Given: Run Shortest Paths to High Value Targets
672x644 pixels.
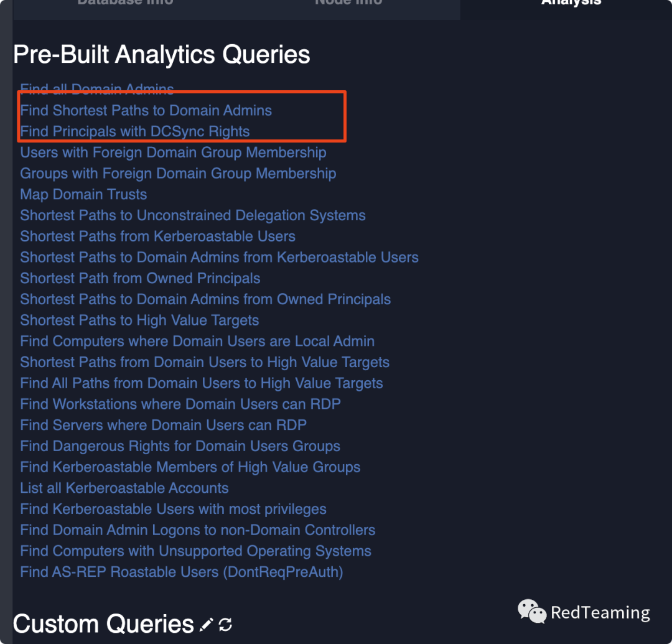Looking at the screenshot, I should click(x=139, y=320).
